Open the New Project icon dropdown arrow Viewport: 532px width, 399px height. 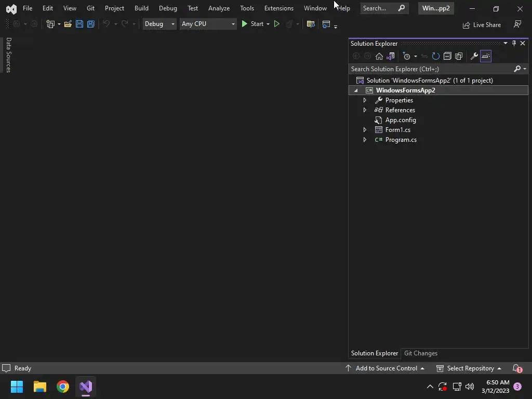pos(59,24)
